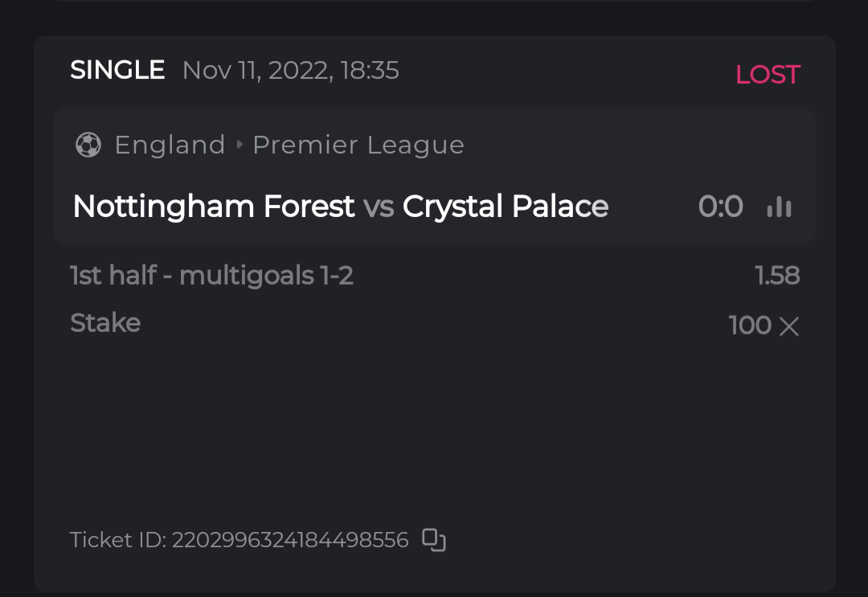Copy the ticket ID with copy icon
Viewport: 868px width, 597px height.
point(434,540)
